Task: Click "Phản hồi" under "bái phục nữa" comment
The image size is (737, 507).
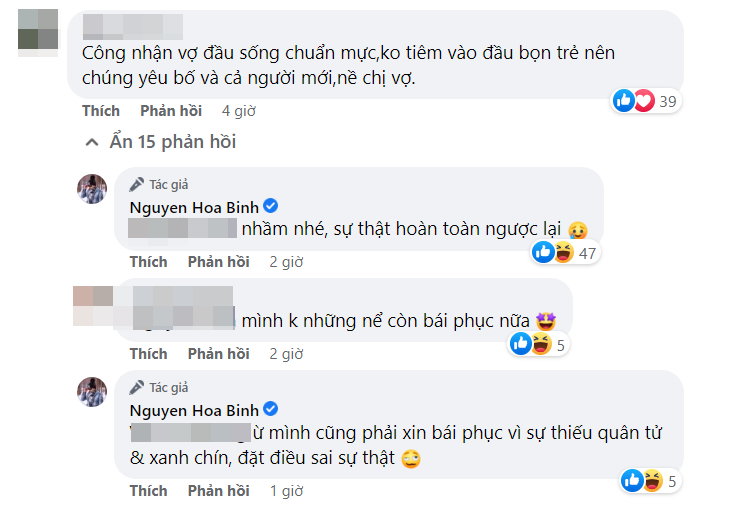Action: point(219,354)
